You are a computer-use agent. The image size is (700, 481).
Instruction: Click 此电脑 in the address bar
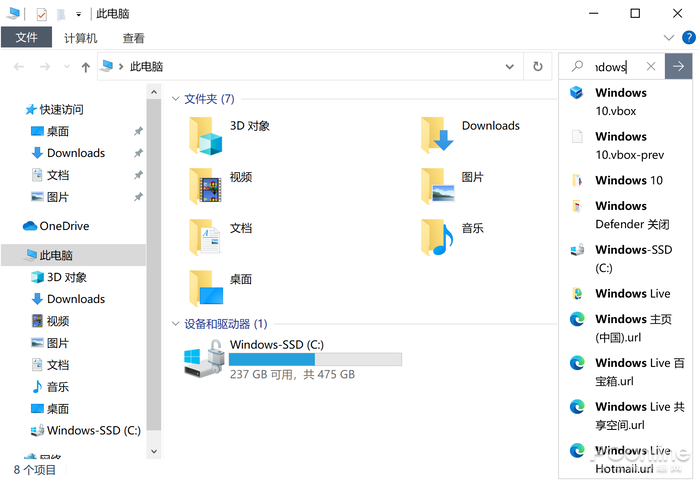click(146, 67)
